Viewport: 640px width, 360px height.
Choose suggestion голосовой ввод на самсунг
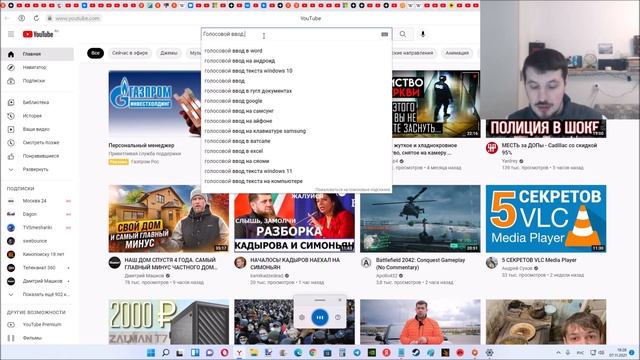point(296,111)
